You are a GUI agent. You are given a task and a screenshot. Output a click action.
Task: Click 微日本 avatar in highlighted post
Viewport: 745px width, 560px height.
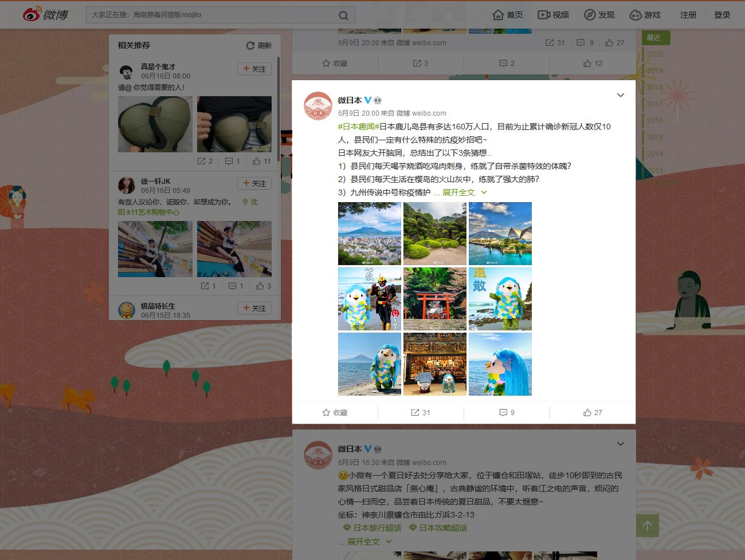[317, 106]
